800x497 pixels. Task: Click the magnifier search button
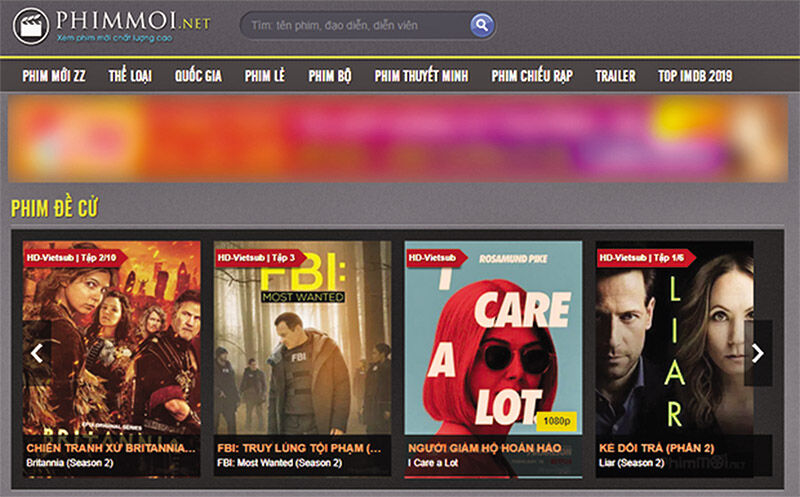[x=482, y=24]
